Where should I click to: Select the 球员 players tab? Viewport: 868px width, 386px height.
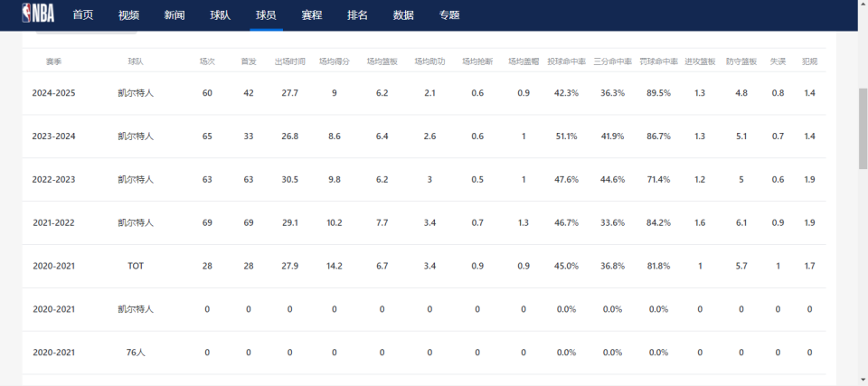click(266, 15)
